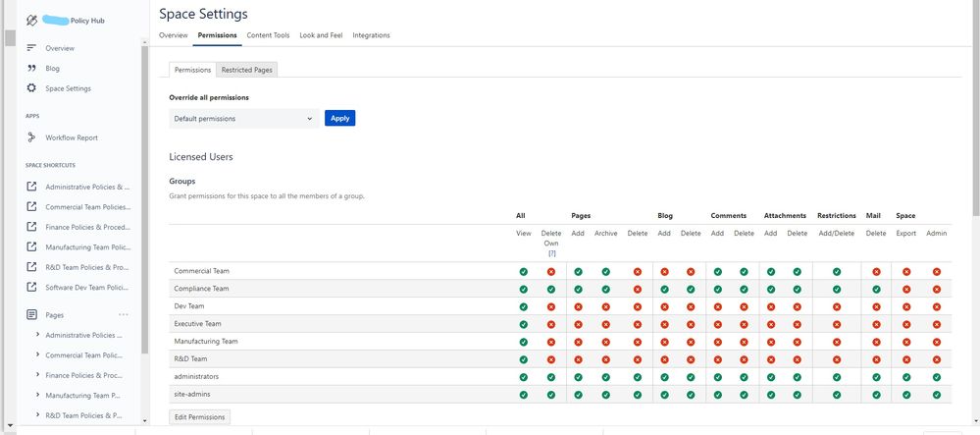Open the Blog link in sidebar
The width and height of the screenshot is (980, 435).
[x=53, y=68]
